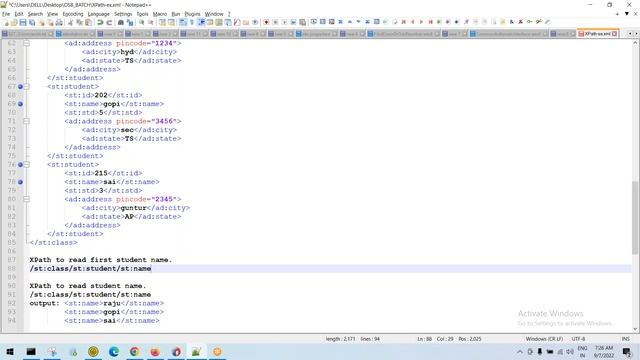Create a new document with New icon
The width and height of the screenshot is (640, 360).
pyautogui.click(x=6, y=22)
